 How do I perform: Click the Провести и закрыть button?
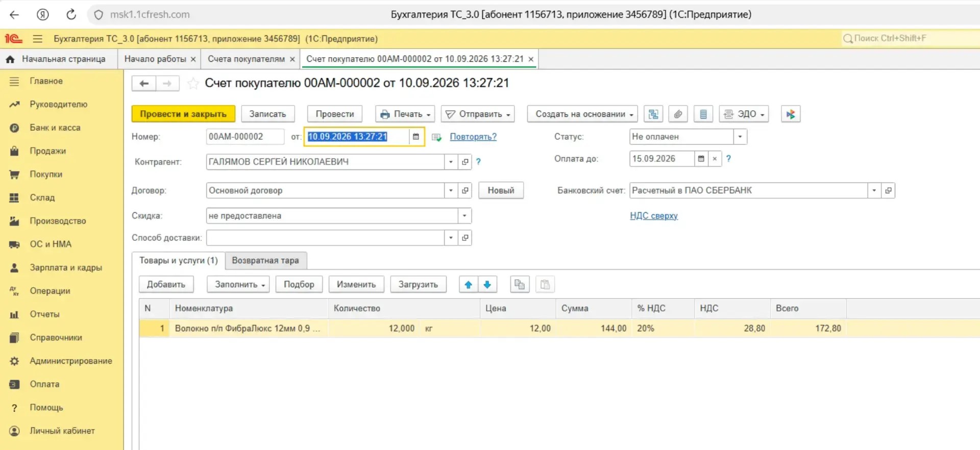pyautogui.click(x=183, y=114)
